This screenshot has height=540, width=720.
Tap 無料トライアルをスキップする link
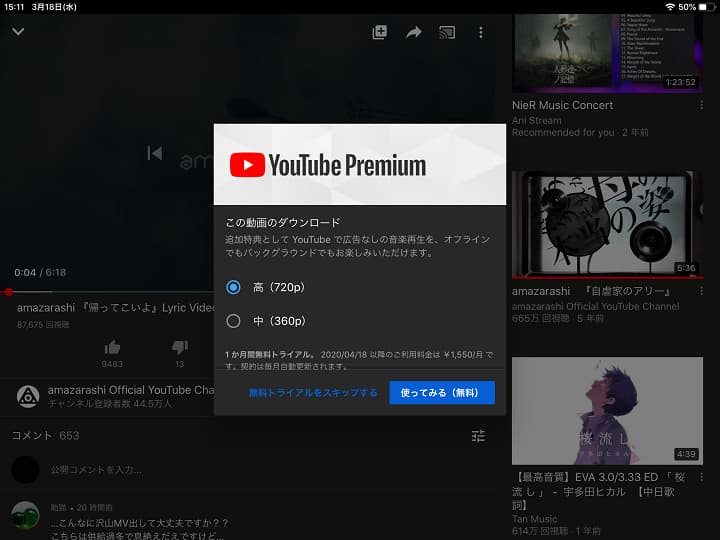[313, 393]
